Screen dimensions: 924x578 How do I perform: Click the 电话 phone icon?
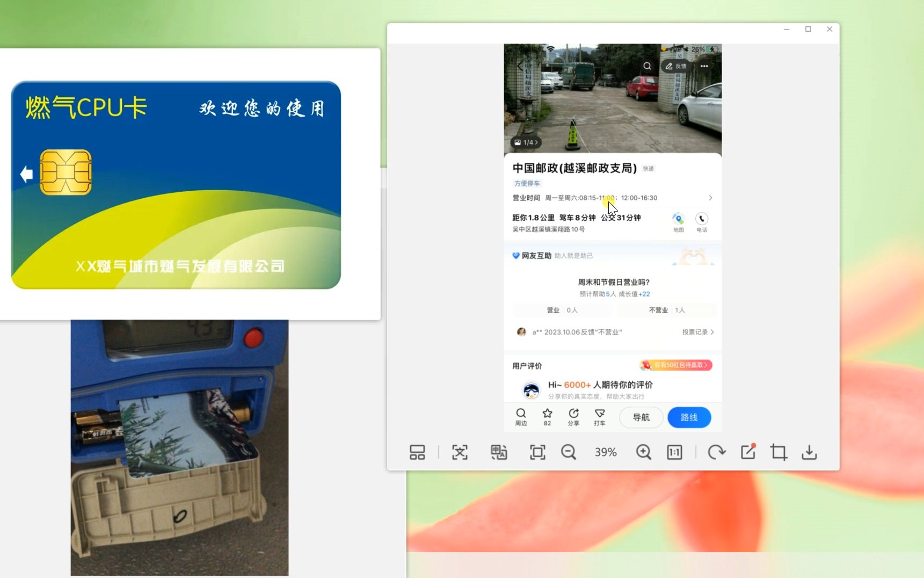[702, 222]
